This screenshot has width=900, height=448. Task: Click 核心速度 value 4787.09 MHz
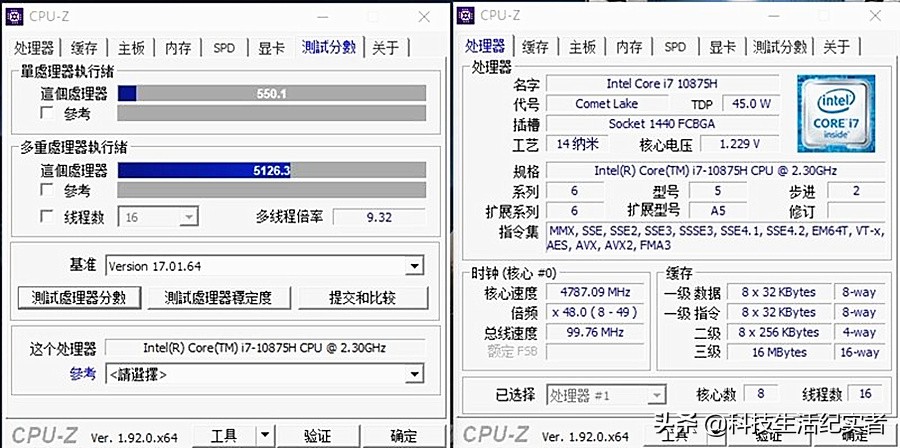click(595, 293)
